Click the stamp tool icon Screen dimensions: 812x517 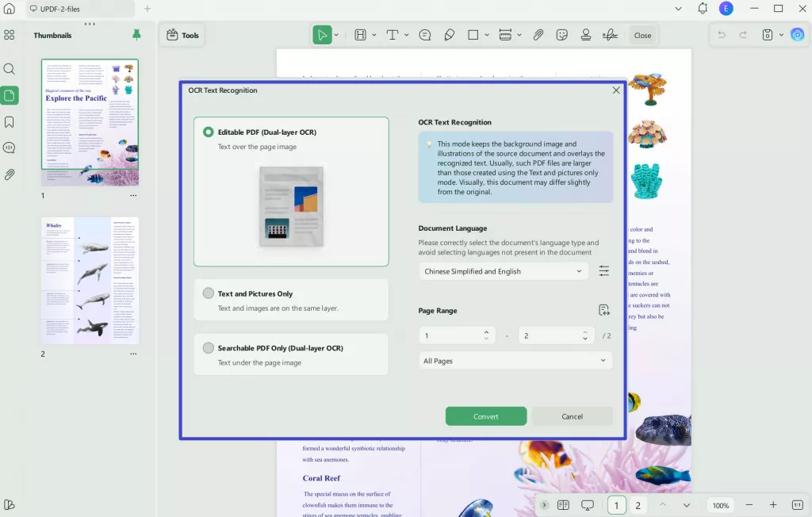[586, 35]
